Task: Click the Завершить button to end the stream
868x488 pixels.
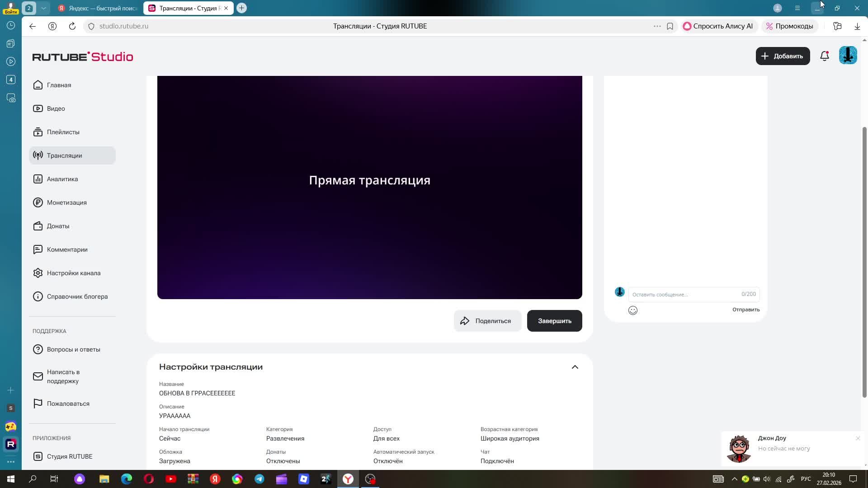Action: (x=554, y=320)
